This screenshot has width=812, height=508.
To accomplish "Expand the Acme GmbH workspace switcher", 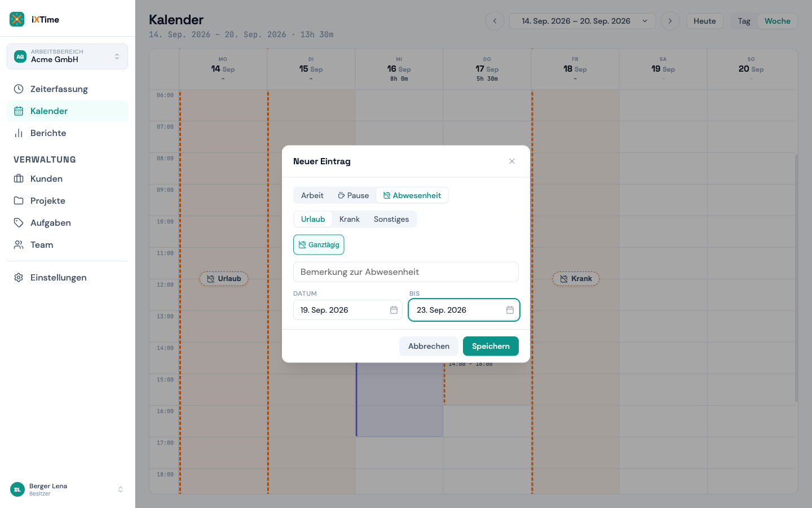I will coord(67,56).
